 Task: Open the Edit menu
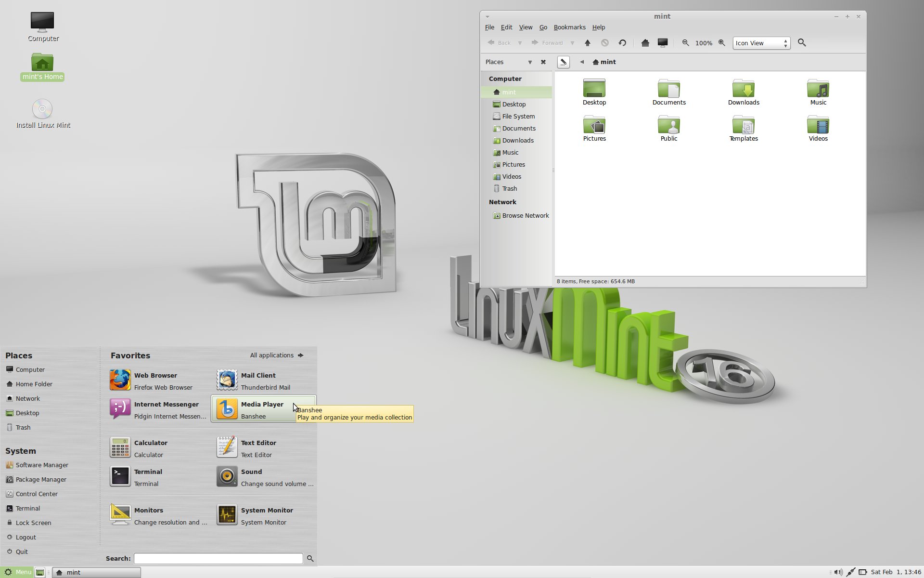point(506,27)
